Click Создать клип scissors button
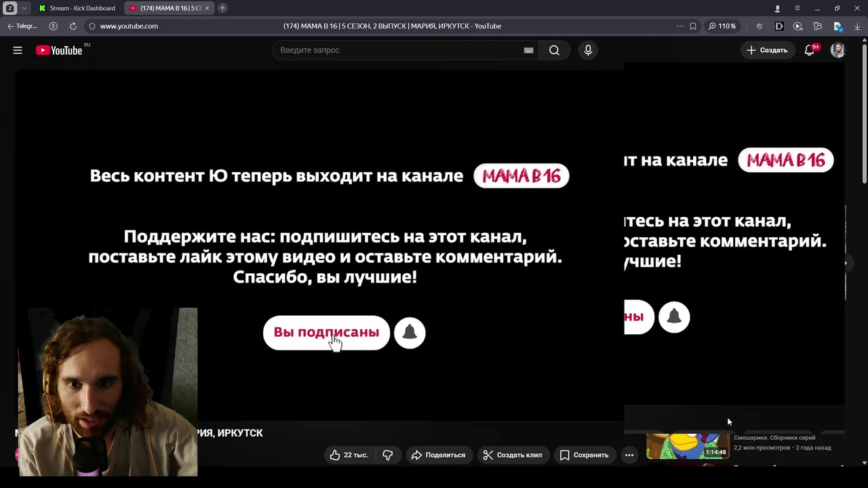The width and height of the screenshot is (868, 488). pos(513,455)
